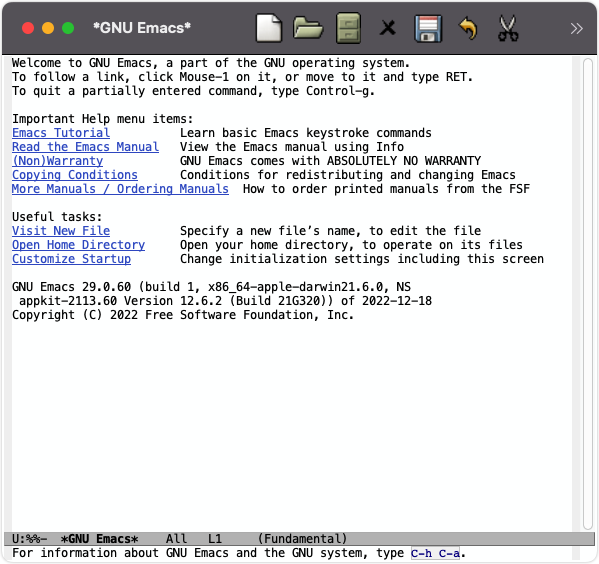599x564 pixels.
Task: Open the (Non)Warranty link
Action: [57, 161]
